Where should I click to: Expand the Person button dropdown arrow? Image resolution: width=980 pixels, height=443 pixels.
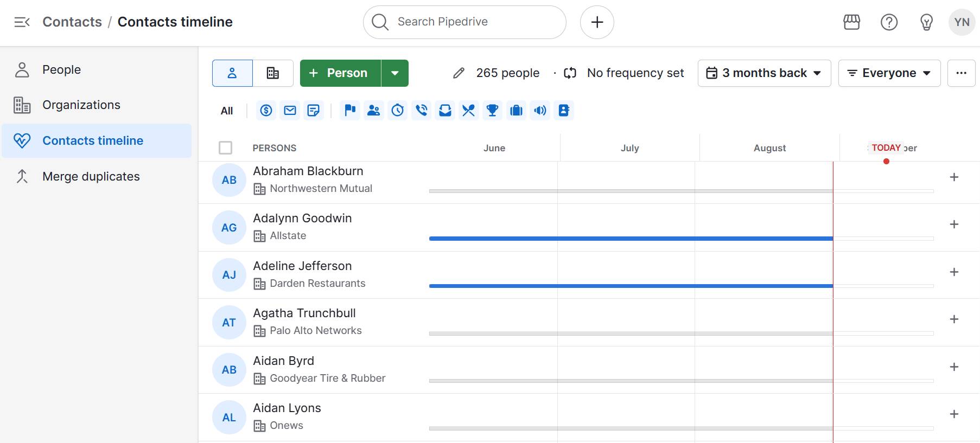[x=395, y=73]
